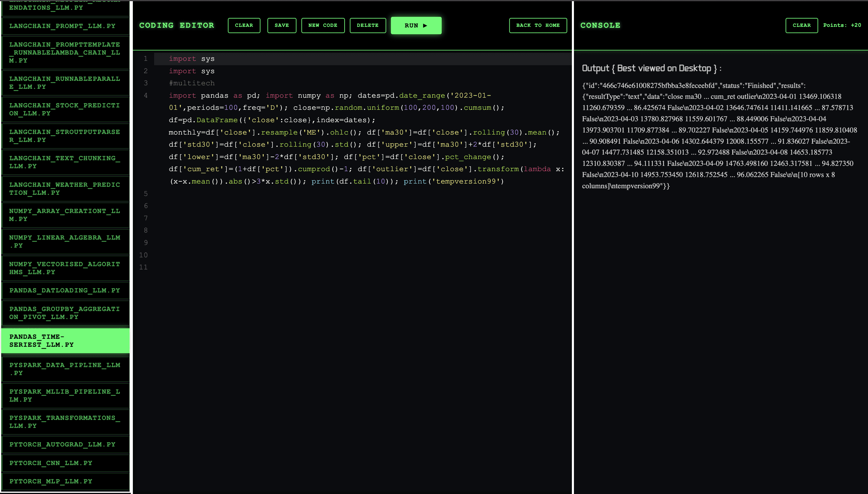
Task: Place cursor on line 2 import sys
Action: 192,71
